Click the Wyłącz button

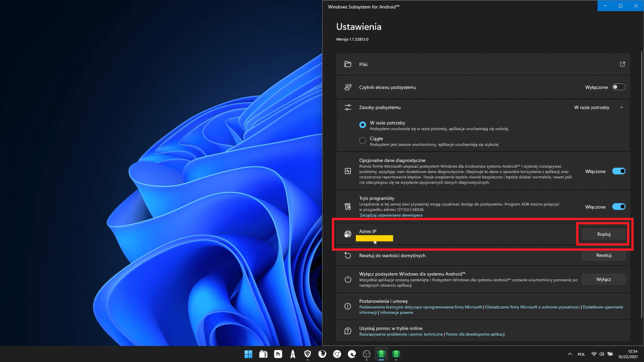click(x=604, y=279)
